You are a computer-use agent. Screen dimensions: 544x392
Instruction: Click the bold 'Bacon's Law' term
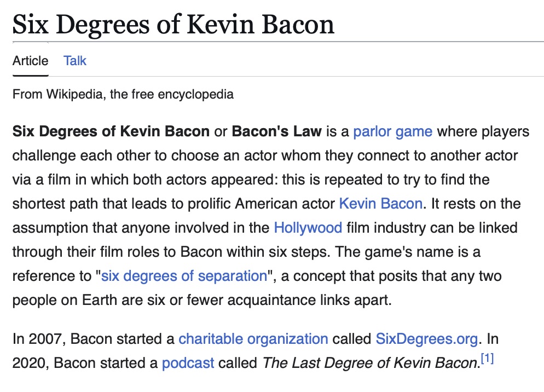276,132
